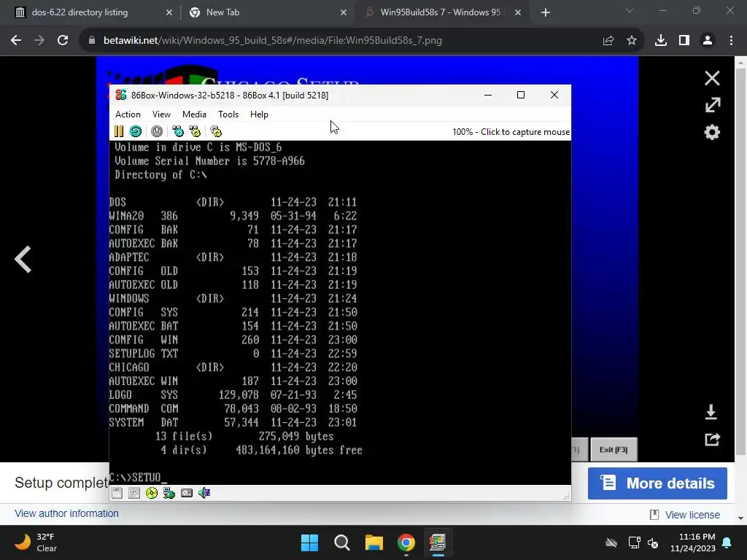Open 86Box machine settings toolbar icon
The image size is (747, 560).
tap(216, 131)
